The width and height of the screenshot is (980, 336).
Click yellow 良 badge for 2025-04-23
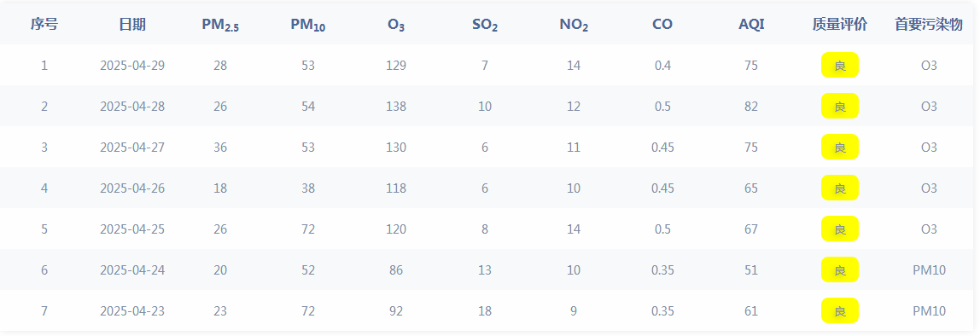(839, 310)
